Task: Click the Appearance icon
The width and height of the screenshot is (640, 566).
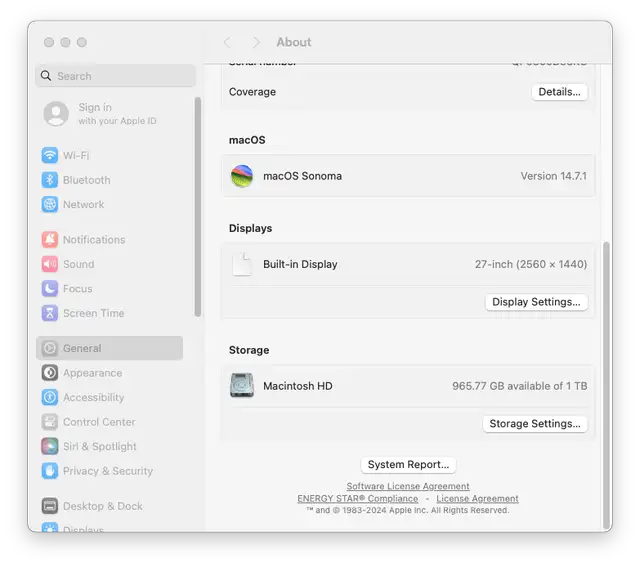Action: [x=50, y=373]
